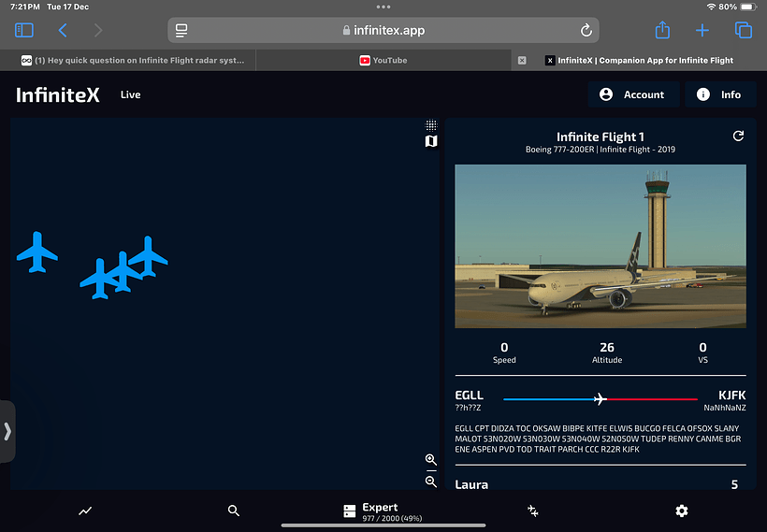Select the middle aircraft in the cluster

point(123,270)
